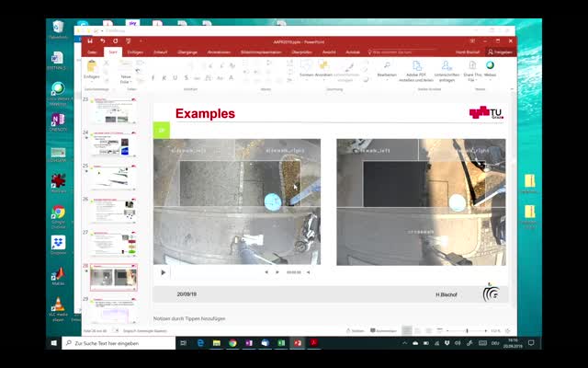Open Adobe Acrobat from the taskbar
Screen dimensions: 588x368
coord(314,343)
